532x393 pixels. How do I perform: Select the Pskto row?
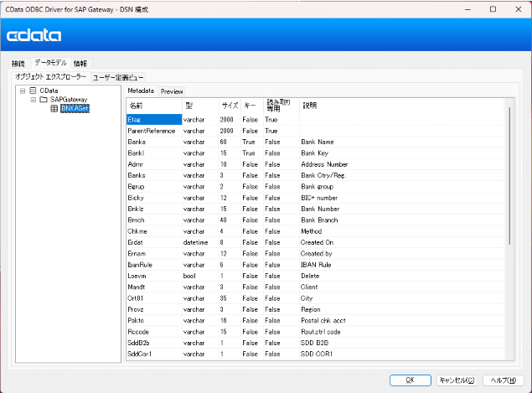click(x=316, y=320)
